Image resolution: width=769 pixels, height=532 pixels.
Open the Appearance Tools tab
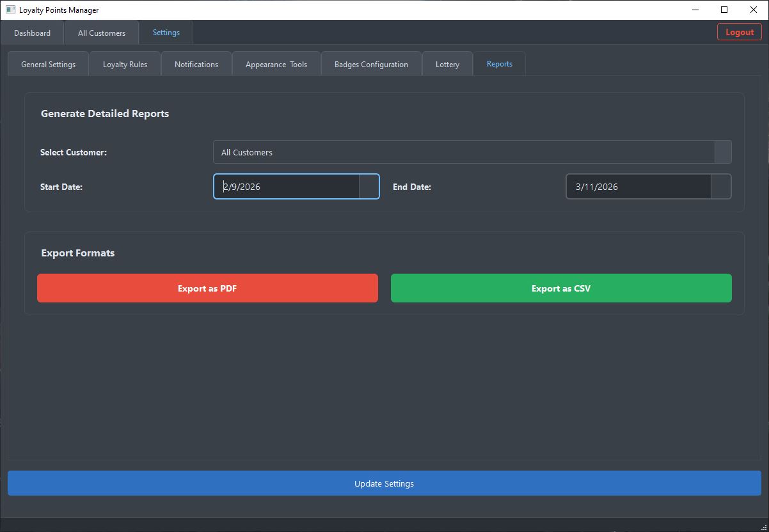[x=276, y=65]
